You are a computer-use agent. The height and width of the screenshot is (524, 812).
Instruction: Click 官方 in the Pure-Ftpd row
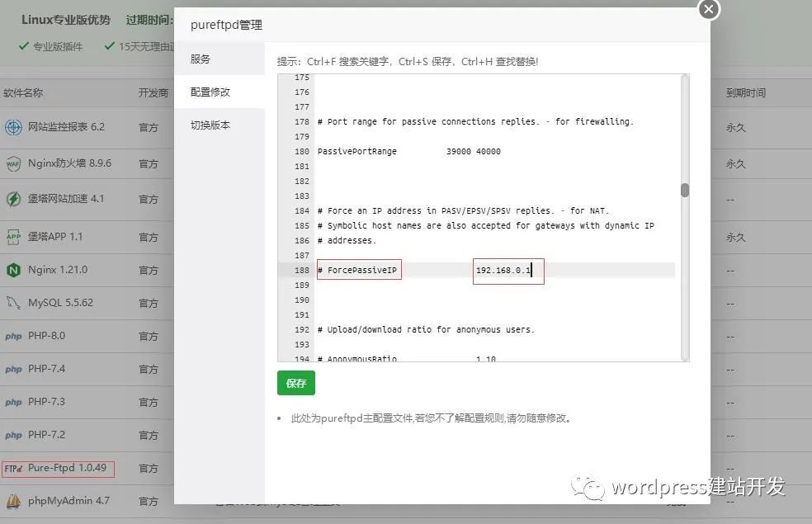click(x=149, y=469)
